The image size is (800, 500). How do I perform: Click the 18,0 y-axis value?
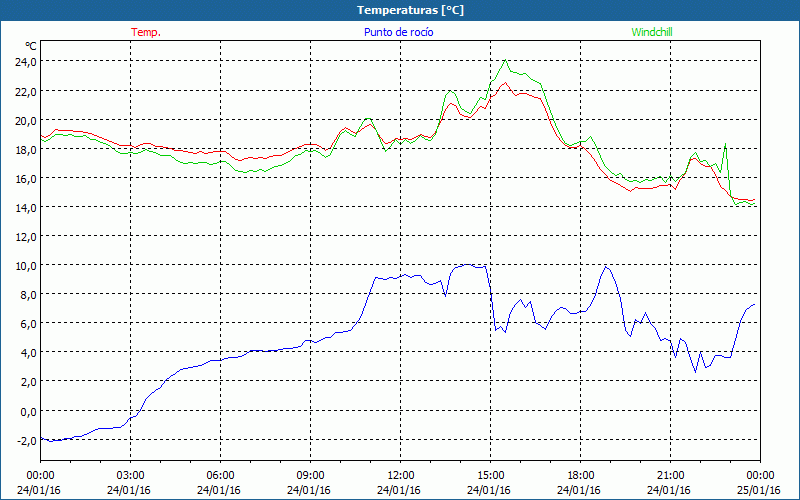click(x=26, y=149)
